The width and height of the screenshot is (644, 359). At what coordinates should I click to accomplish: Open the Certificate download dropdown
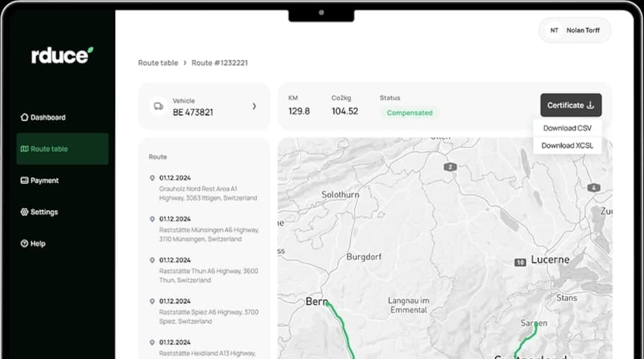click(x=570, y=105)
